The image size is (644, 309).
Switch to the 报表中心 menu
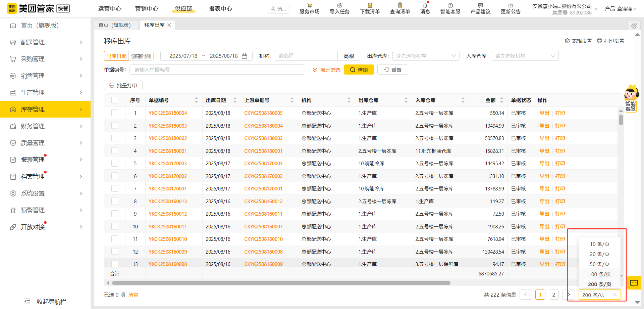[x=220, y=9]
